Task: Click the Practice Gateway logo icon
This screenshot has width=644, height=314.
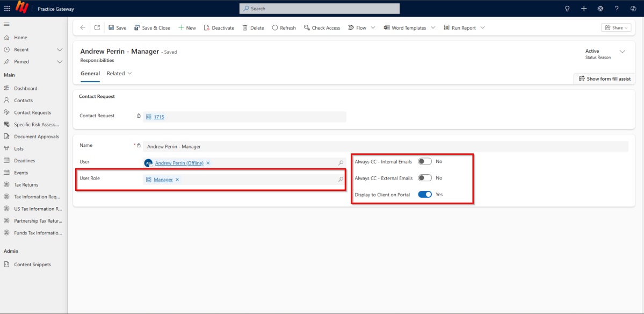Action: click(x=21, y=8)
